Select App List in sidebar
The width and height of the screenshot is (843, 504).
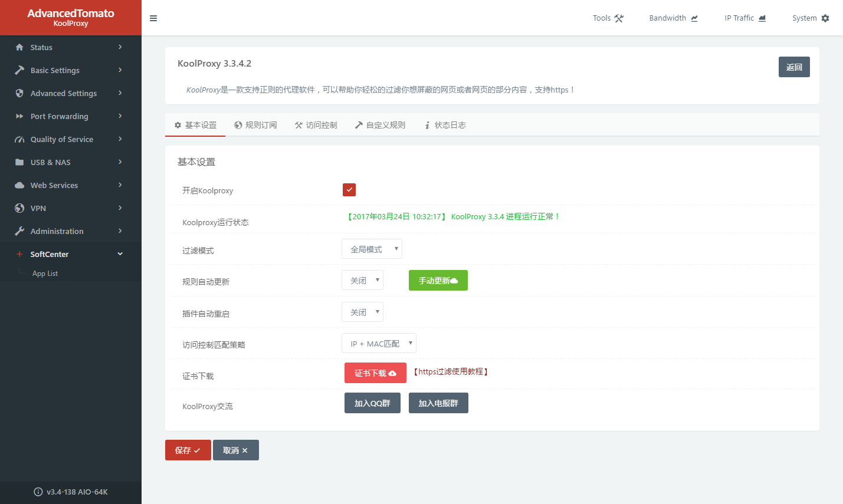(45, 274)
